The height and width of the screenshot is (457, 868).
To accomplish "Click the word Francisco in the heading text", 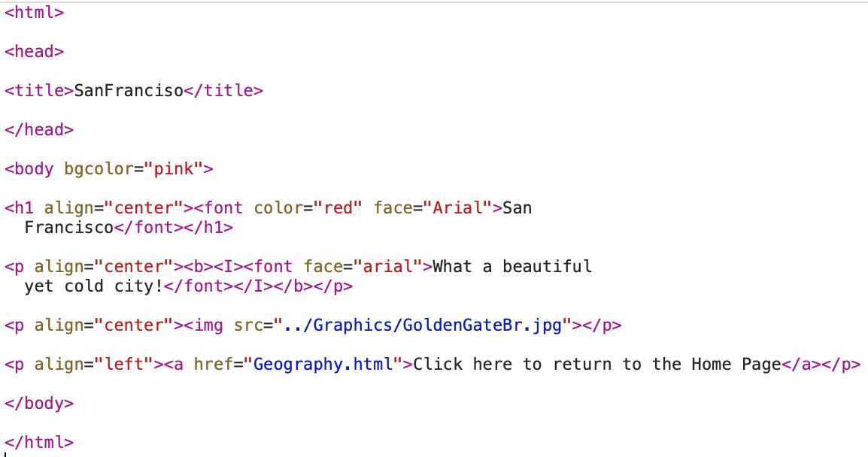I will click(x=68, y=228).
